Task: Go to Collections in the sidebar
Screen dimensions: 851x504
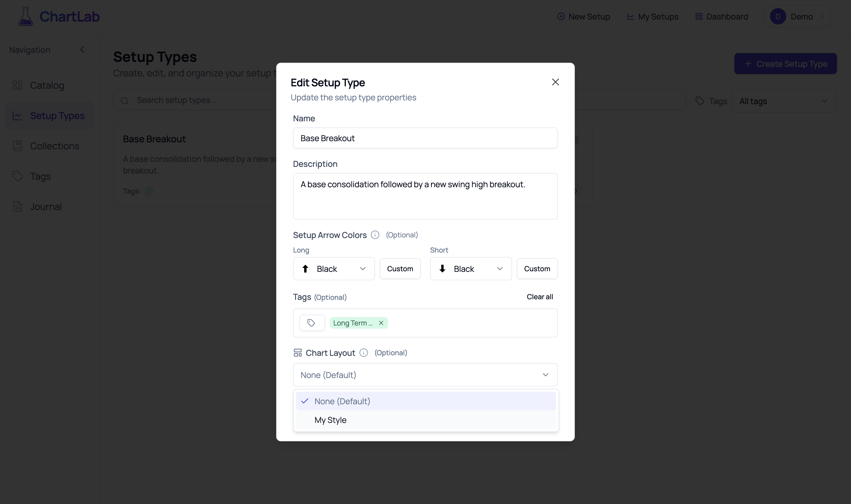Action: coord(49,146)
